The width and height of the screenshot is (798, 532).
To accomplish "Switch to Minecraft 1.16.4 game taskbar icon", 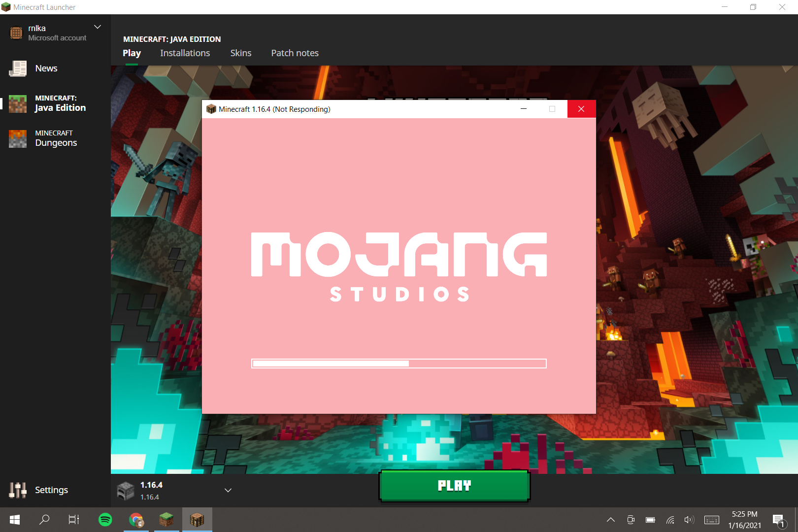I will [x=197, y=520].
